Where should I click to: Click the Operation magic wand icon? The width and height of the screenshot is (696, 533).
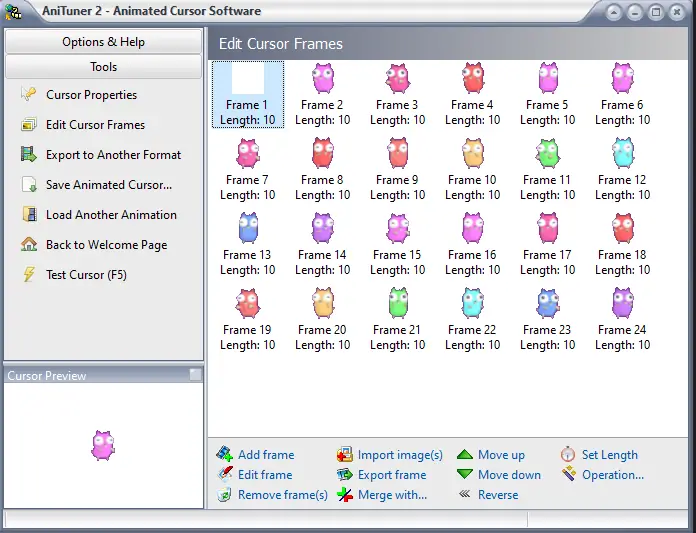pyautogui.click(x=568, y=474)
